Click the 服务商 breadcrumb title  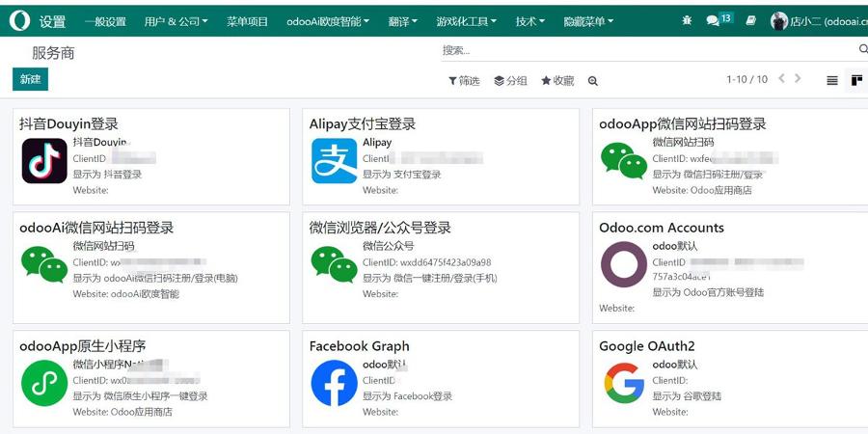pyautogui.click(x=53, y=53)
